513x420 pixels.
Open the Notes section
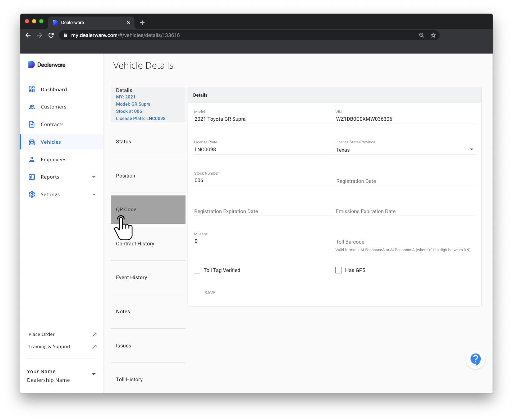coord(148,311)
